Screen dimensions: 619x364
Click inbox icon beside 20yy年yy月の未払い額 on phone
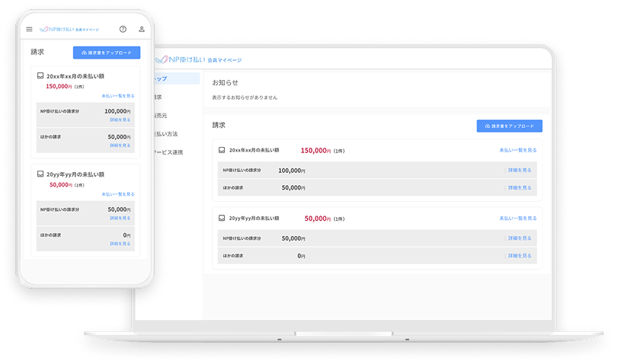point(40,174)
